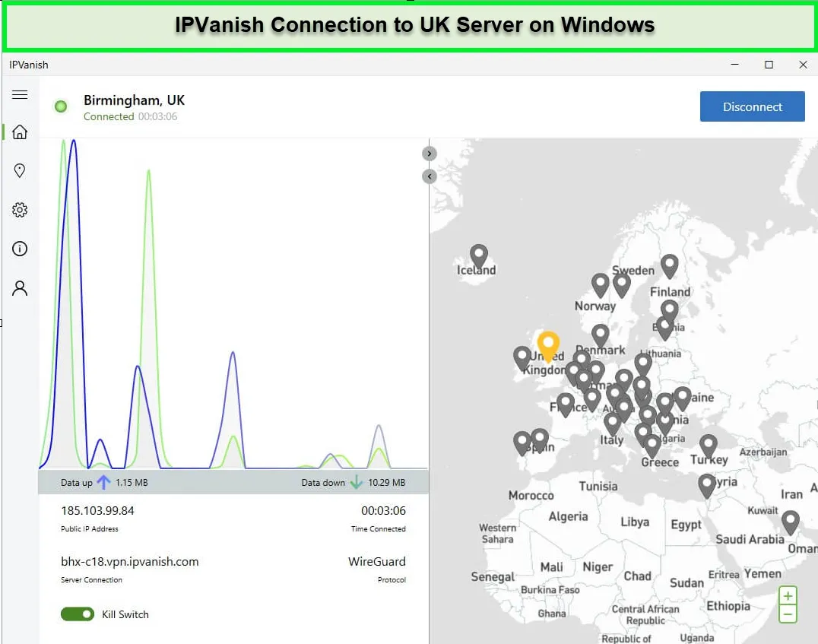
Task: Go to the Home tab icon
Action: click(x=20, y=132)
